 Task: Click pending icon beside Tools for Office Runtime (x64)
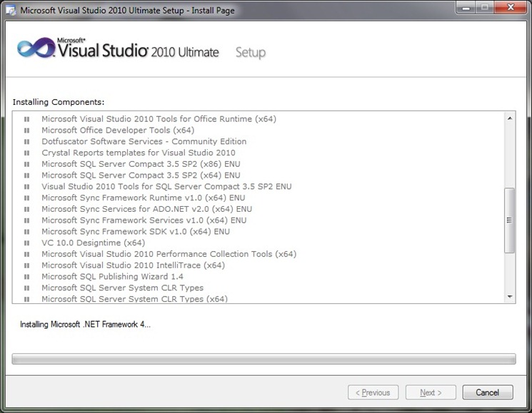[x=27, y=119]
